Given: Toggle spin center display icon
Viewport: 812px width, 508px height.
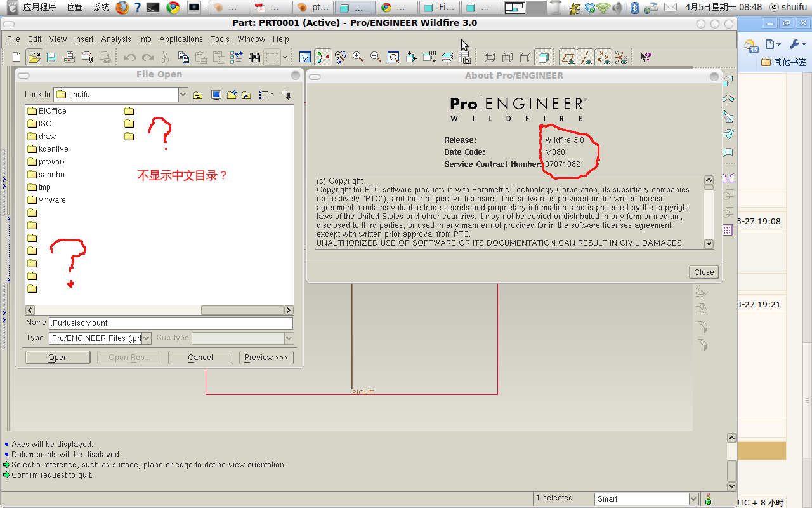Looking at the screenshot, I should click(324, 57).
